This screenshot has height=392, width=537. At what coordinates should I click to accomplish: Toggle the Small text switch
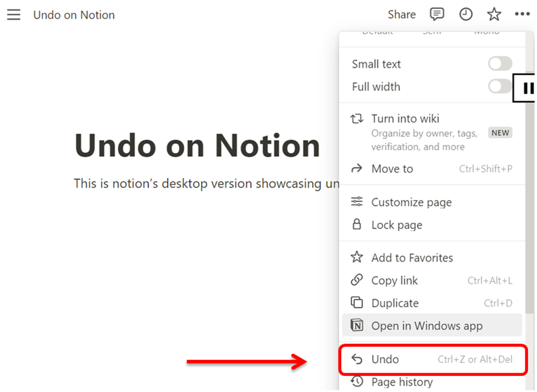[500, 64]
